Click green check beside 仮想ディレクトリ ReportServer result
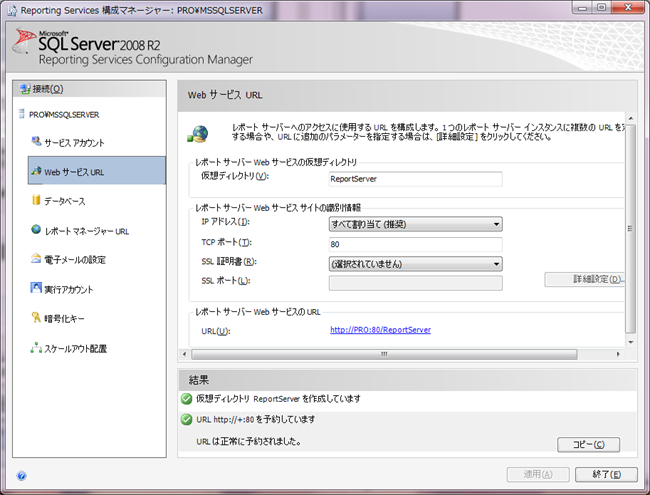 pyautogui.click(x=187, y=399)
